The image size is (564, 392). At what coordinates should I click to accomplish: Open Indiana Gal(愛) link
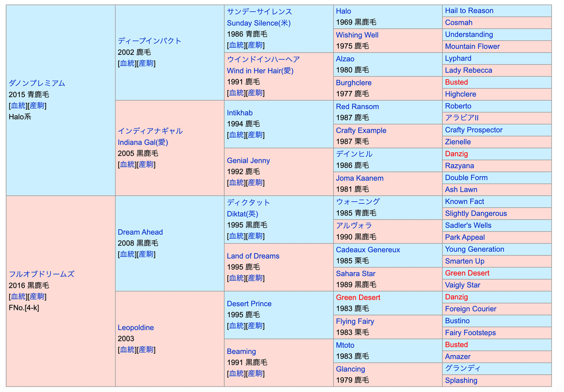142,142
